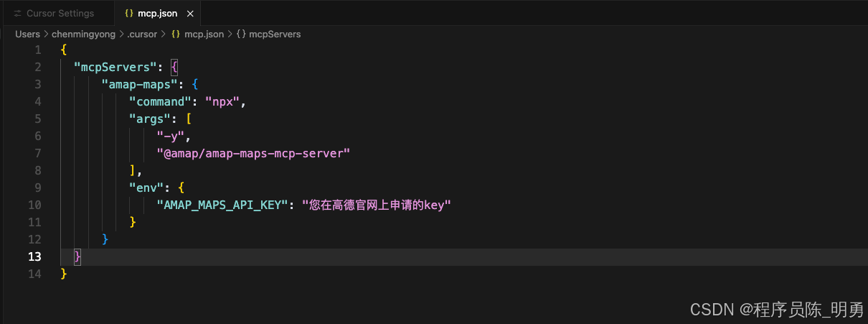Click the closing bracket on line 8
The width and height of the screenshot is (868, 324).
(x=133, y=170)
